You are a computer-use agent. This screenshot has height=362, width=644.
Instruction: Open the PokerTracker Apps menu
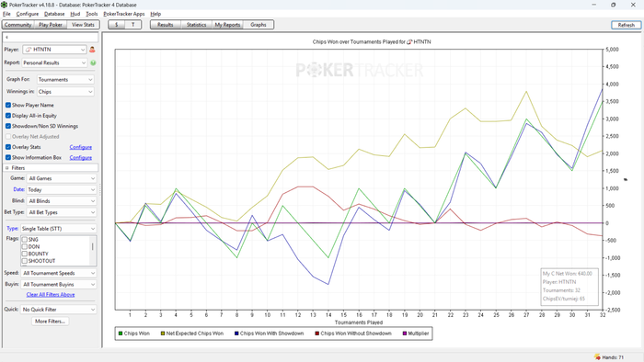click(124, 14)
